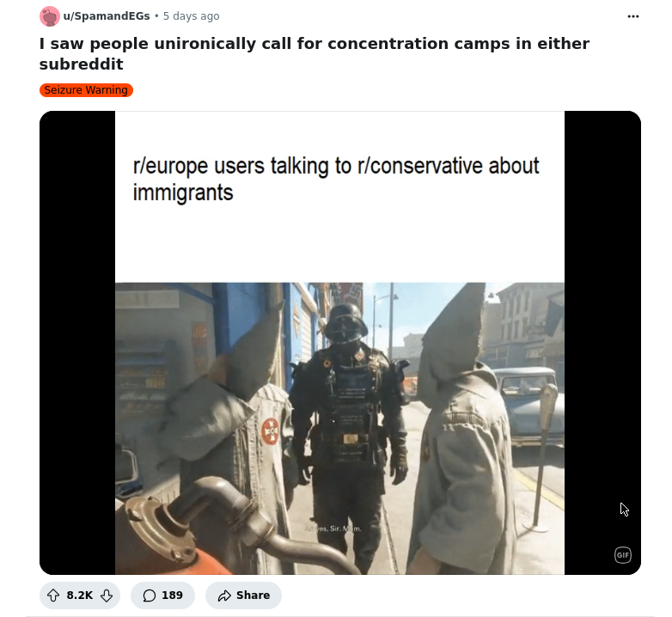Downvote the post
Viewport: 672px width, 617px height.
click(x=107, y=596)
